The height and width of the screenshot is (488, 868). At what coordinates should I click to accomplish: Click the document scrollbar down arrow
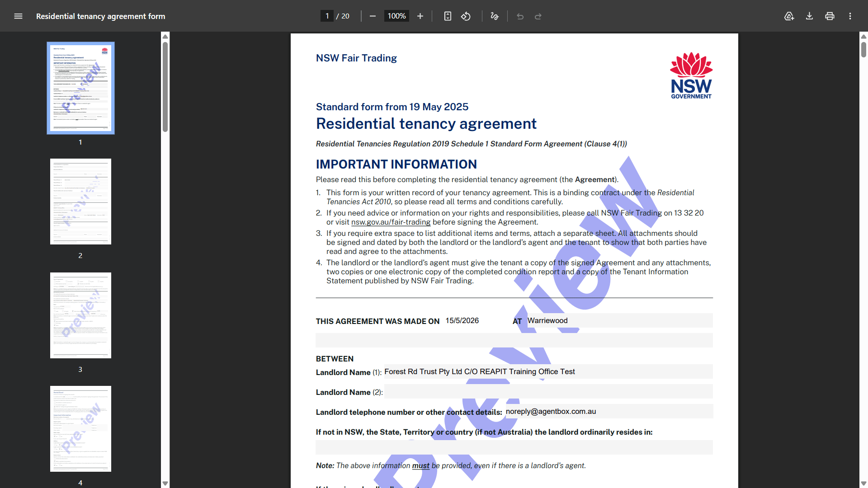(863, 483)
